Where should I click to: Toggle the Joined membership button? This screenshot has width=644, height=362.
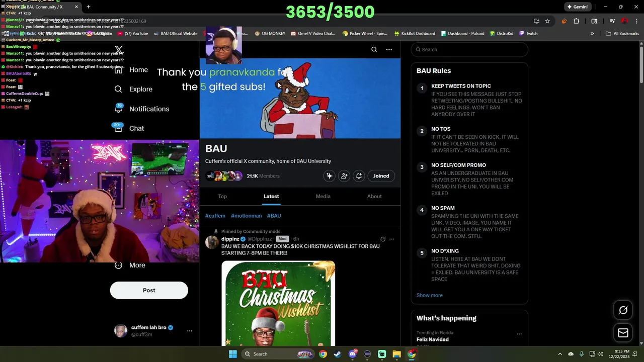pos(381,176)
